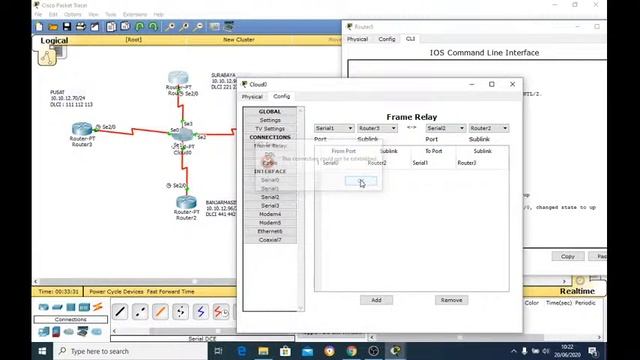Switch to Config tab in Cloud0 window
640x360 pixels.
tap(282, 96)
